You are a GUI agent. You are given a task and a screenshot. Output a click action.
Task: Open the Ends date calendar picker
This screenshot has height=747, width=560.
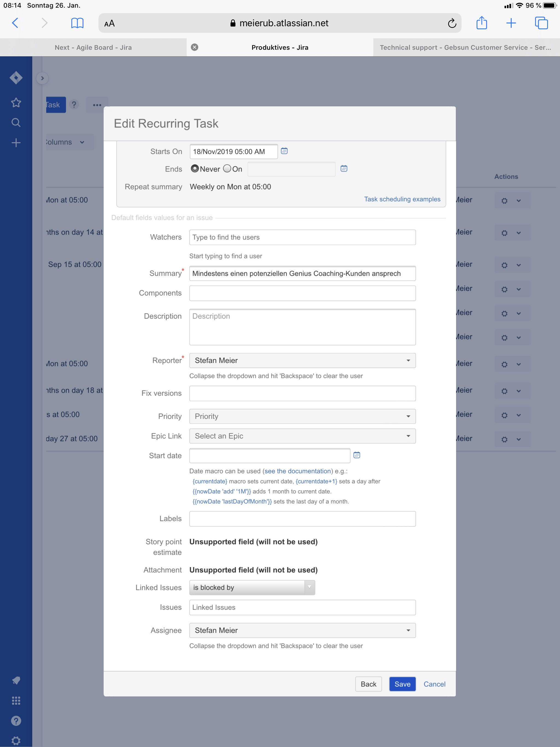344,168
